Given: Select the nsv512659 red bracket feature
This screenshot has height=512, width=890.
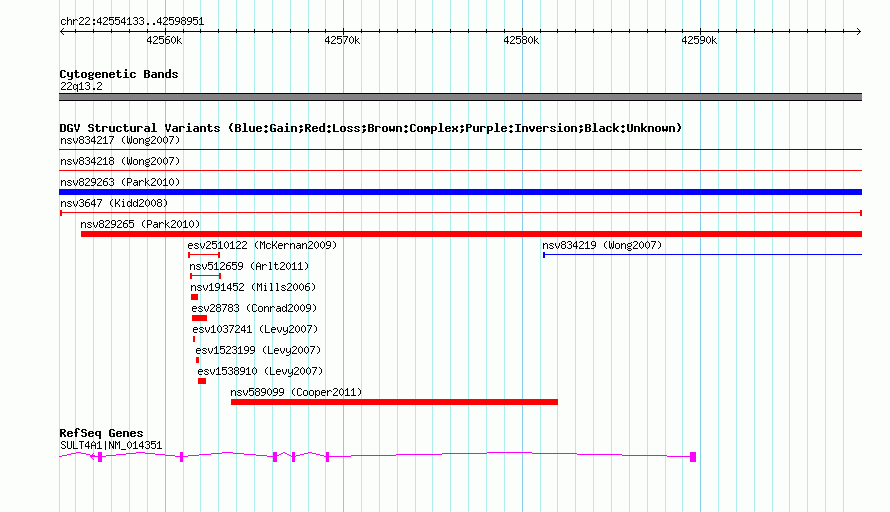Looking at the screenshot, I should (x=205, y=276).
